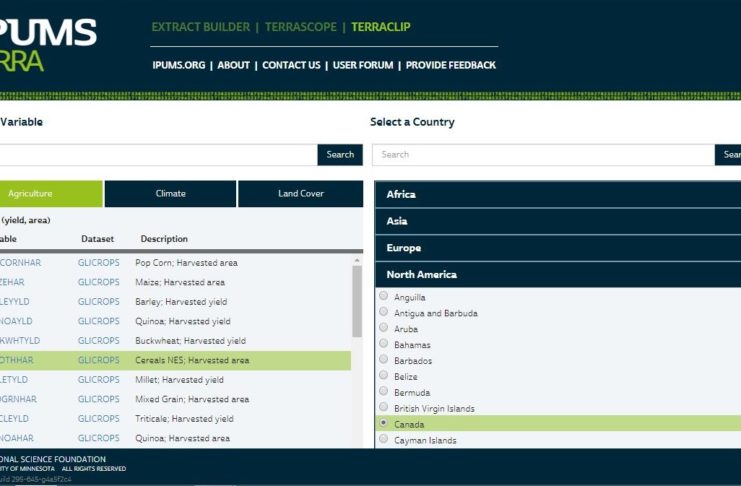This screenshot has height=486, width=741.
Task: Click the variable list scroll-up arrow
Action: [x=357, y=259]
